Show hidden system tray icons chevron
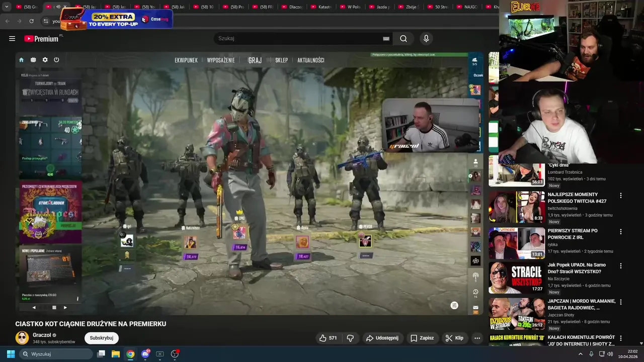 point(580,354)
